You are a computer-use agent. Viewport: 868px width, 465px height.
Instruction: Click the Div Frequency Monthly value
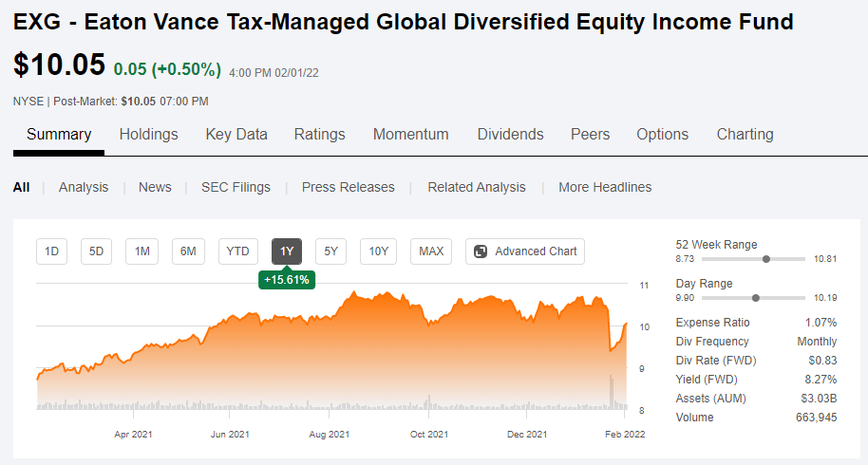tap(817, 341)
